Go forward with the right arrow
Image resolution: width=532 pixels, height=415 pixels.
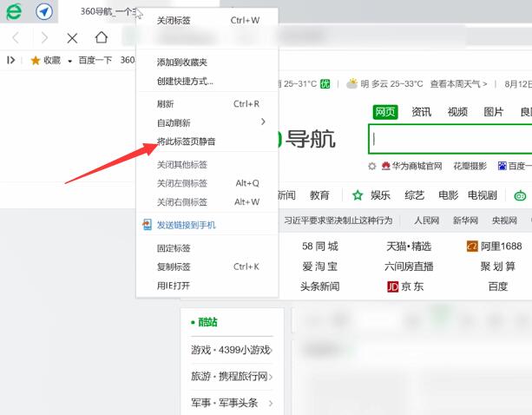[44, 37]
